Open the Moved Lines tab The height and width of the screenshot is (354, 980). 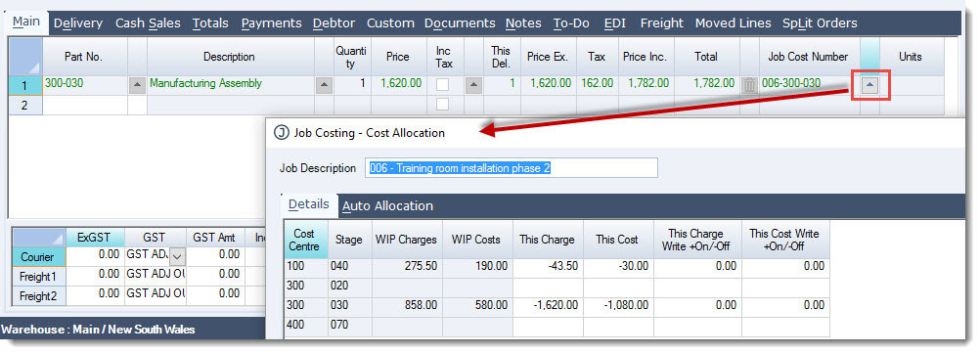734,23
